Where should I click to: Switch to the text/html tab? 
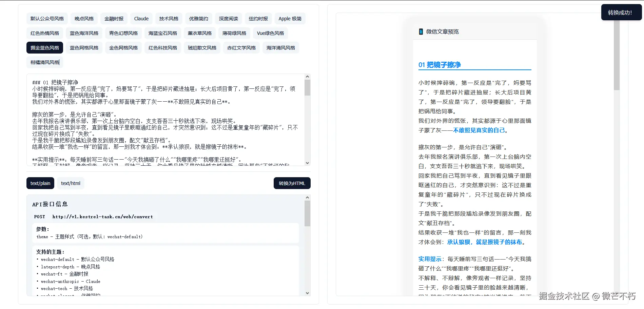tap(71, 183)
